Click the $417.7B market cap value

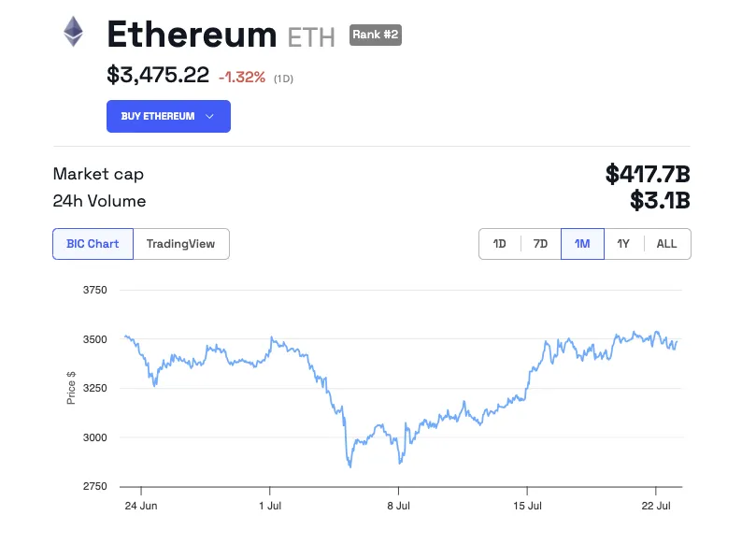(648, 174)
